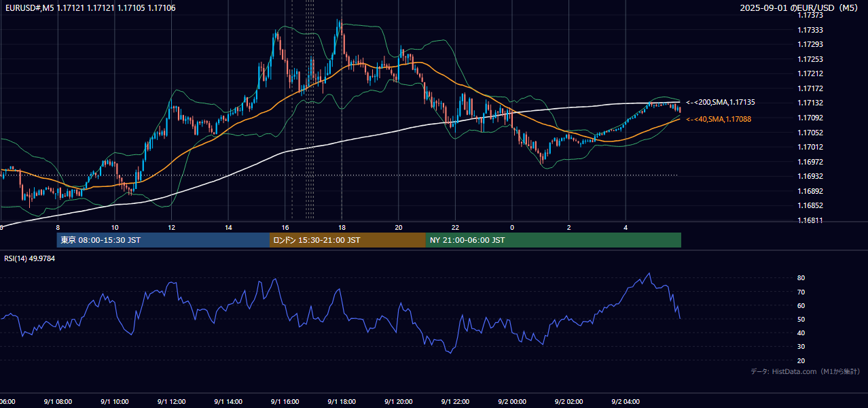This screenshot has height=408, width=868.
Task: Click hour tick 16 under the price chart
Action: pyautogui.click(x=285, y=227)
